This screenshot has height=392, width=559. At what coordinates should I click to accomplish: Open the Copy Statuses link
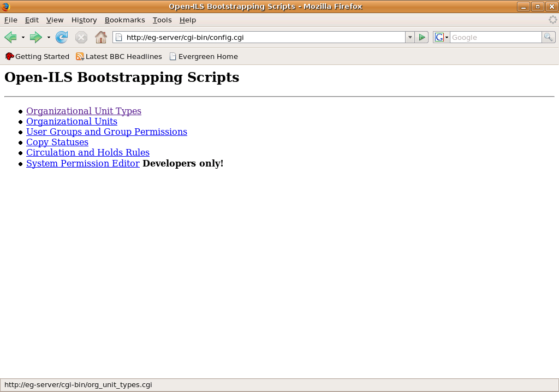[57, 142]
